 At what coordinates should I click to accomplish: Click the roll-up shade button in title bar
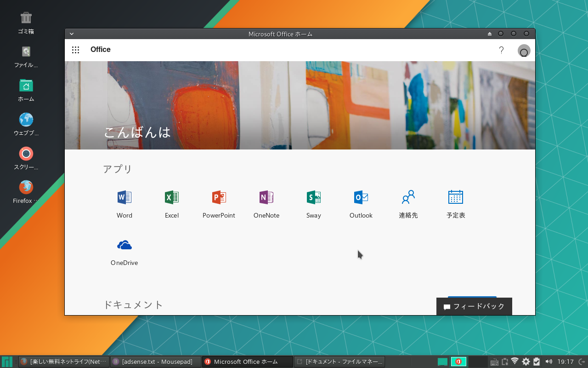point(490,34)
